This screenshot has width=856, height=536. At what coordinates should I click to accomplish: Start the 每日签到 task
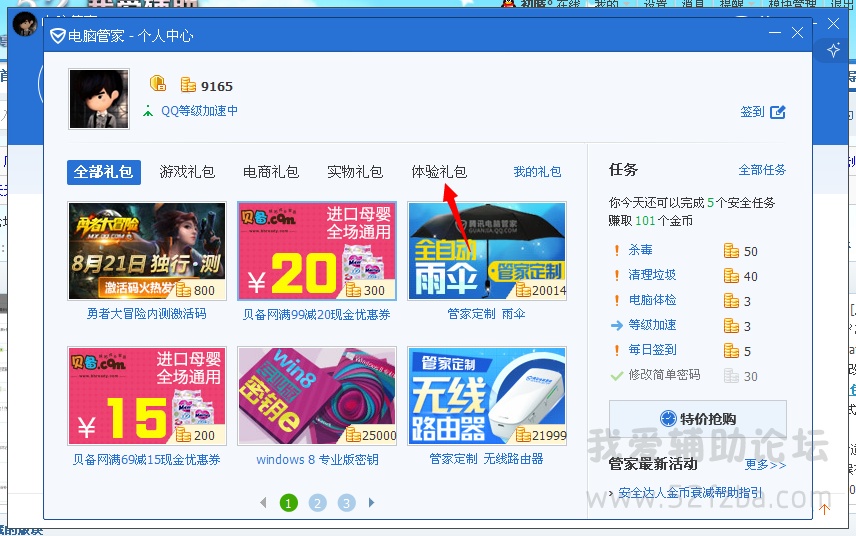tap(652, 350)
